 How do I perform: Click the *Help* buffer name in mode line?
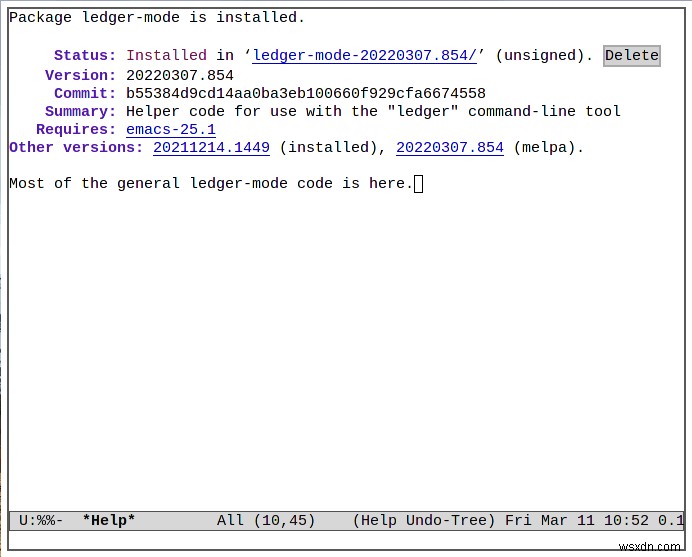click(109, 521)
